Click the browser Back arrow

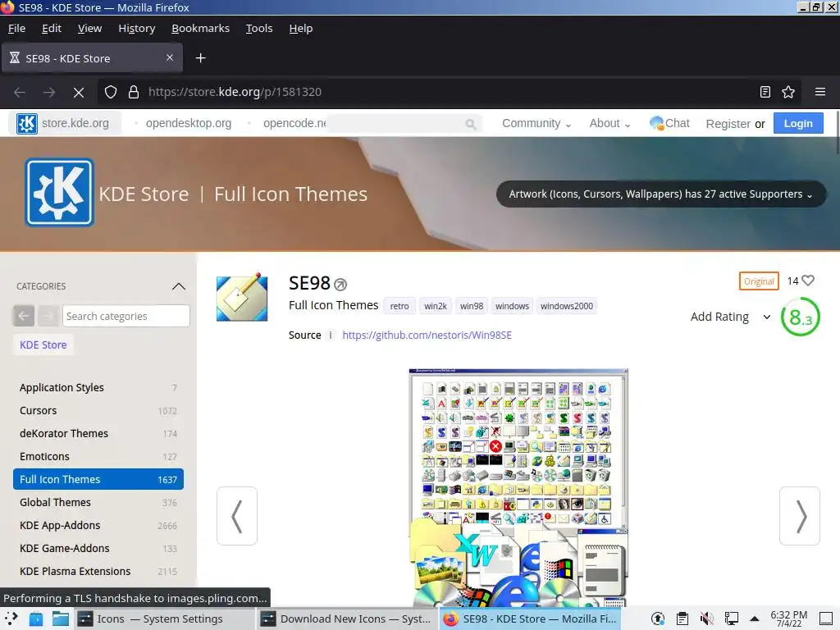click(20, 92)
